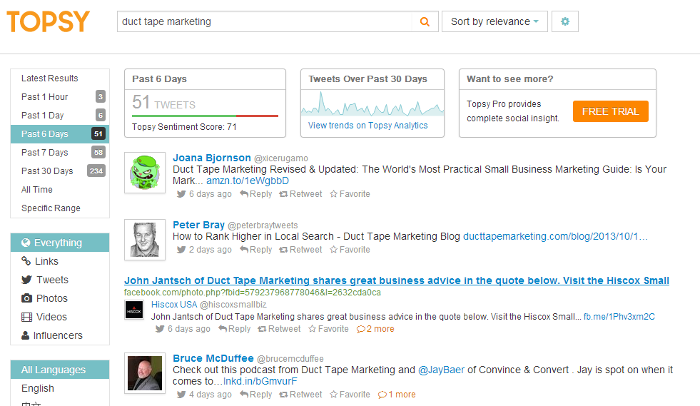The height and width of the screenshot is (406, 700).
Task: Click the TOPSY logo
Action: click(x=48, y=21)
